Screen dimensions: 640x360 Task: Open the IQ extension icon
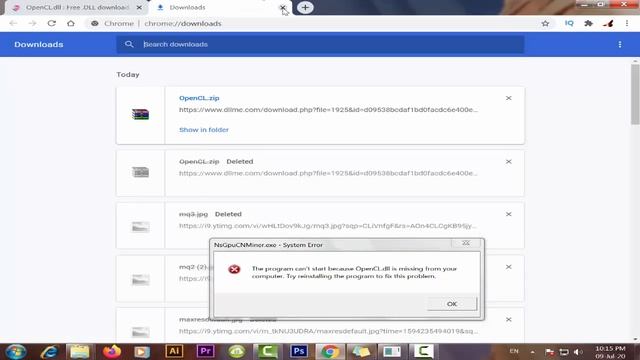pos(569,23)
